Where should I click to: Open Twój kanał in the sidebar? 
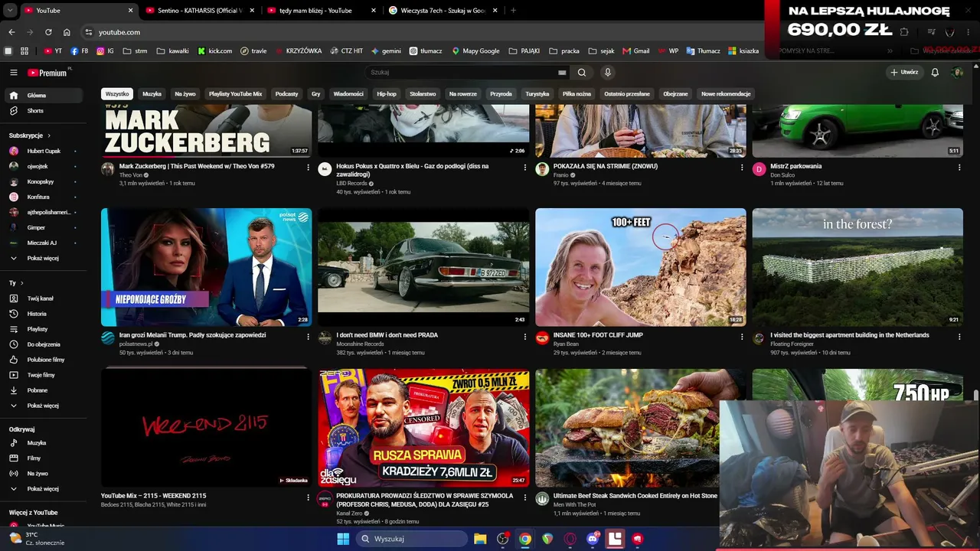click(42, 298)
